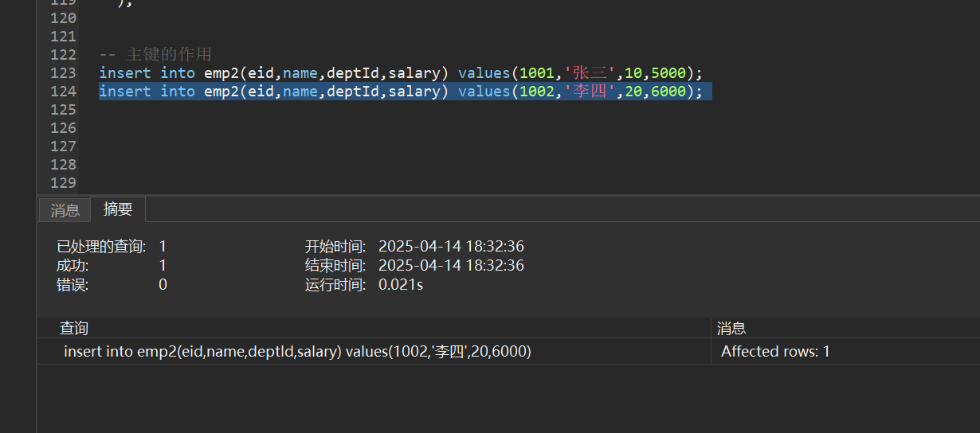
Task: Click the 成功 label
Action: click(73, 266)
